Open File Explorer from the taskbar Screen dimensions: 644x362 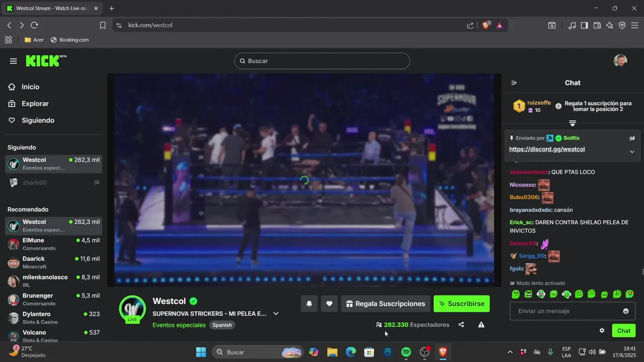[x=332, y=352]
